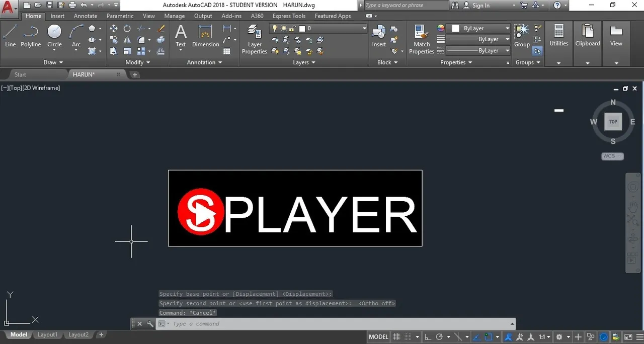This screenshot has width=644, height=344.
Task: Toggle Object snap tracking in status bar
Action: coord(477,337)
